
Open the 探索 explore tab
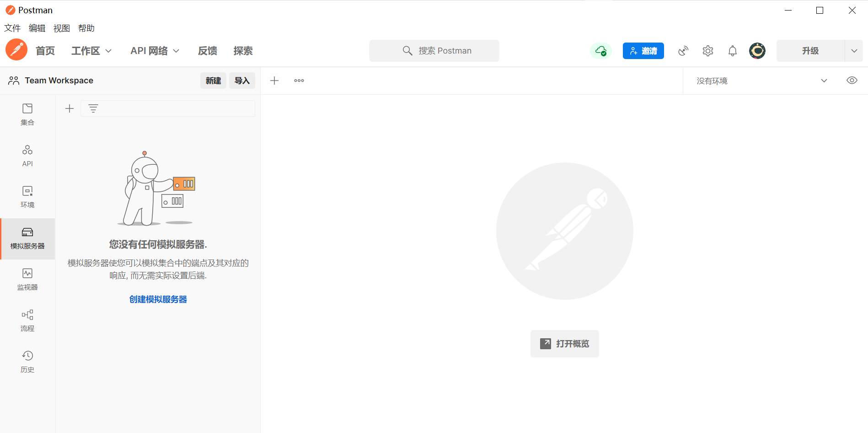[243, 51]
